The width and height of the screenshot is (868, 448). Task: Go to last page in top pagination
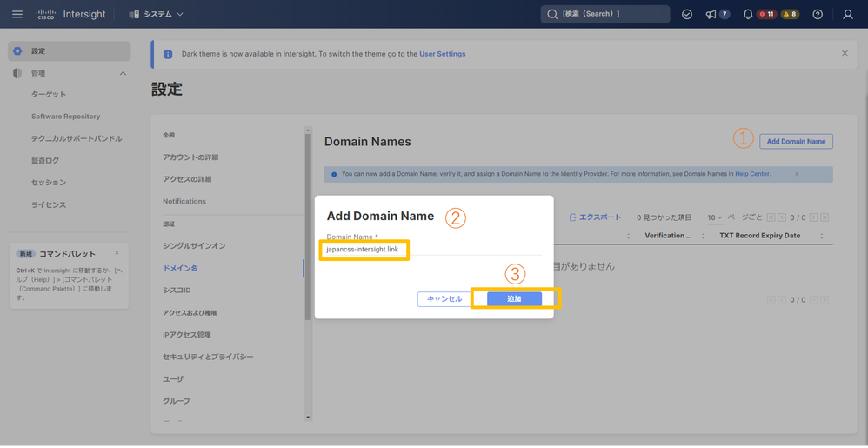(825, 217)
